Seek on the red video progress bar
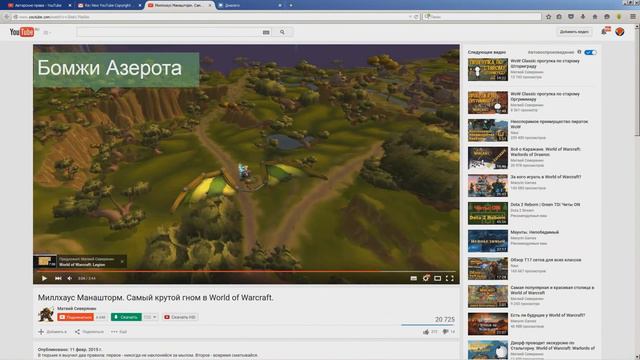640x360 pixels. click(246, 271)
